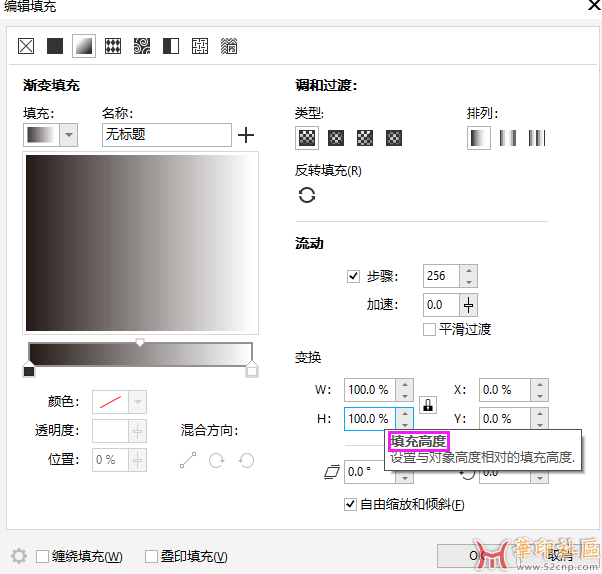Toggle 自由缩放和倾斜 checkbox

pos(350,504)
